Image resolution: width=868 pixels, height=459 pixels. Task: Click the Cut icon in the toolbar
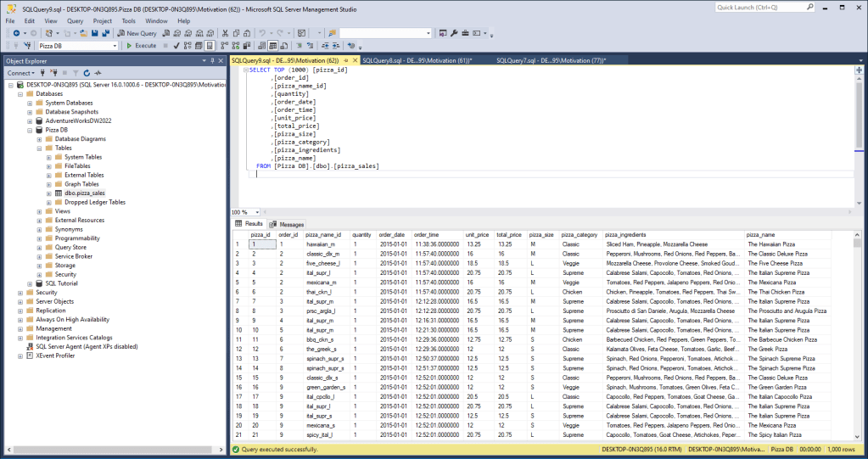pyautogui.click(x=225, y=33)
